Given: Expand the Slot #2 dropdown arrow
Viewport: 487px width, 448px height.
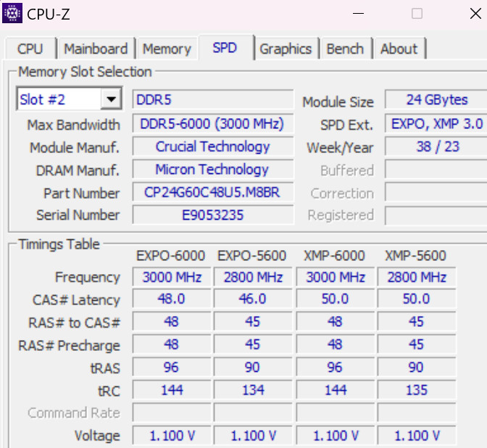Looking at the screenshot, I should click(111, 99).
